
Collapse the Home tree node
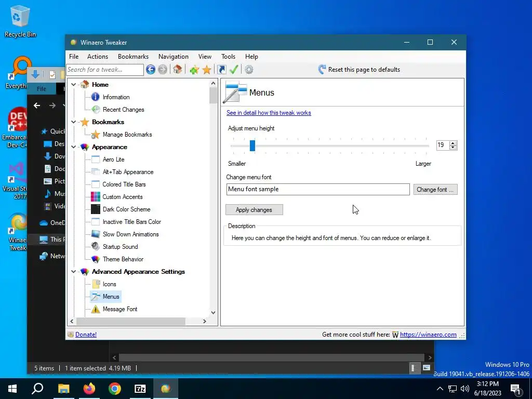pos(73,85)
